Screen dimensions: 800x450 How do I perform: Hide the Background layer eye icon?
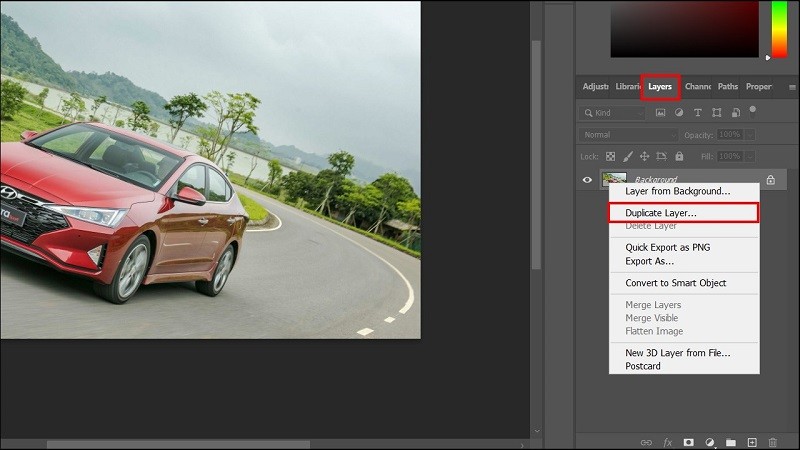pyautogui.click(x=587, y=180)
